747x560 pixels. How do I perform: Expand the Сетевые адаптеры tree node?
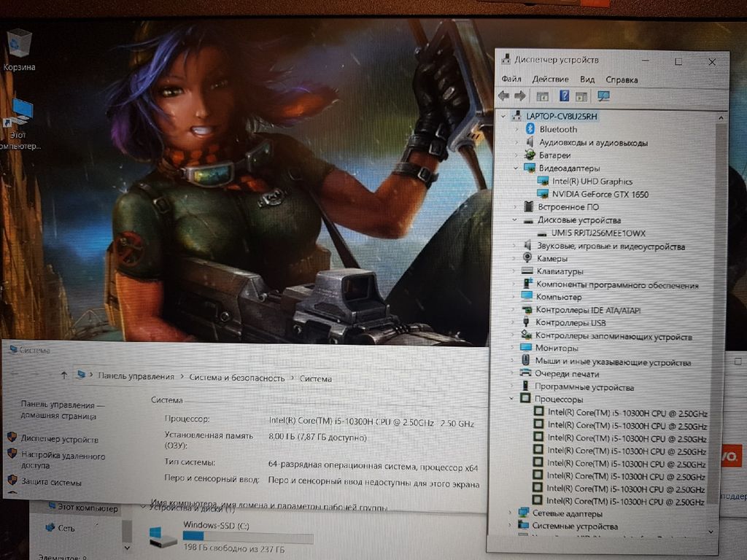point(510,513)
